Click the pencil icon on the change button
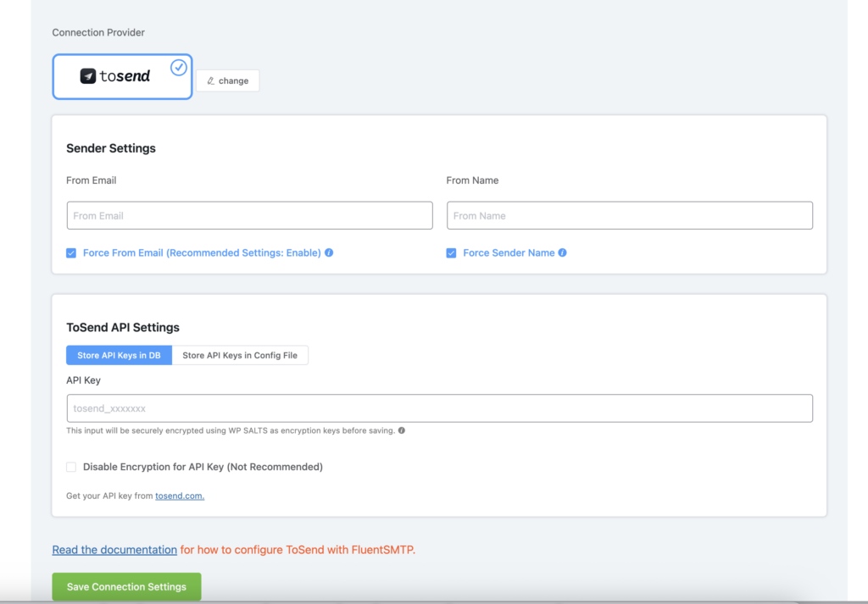 point(210,80)
